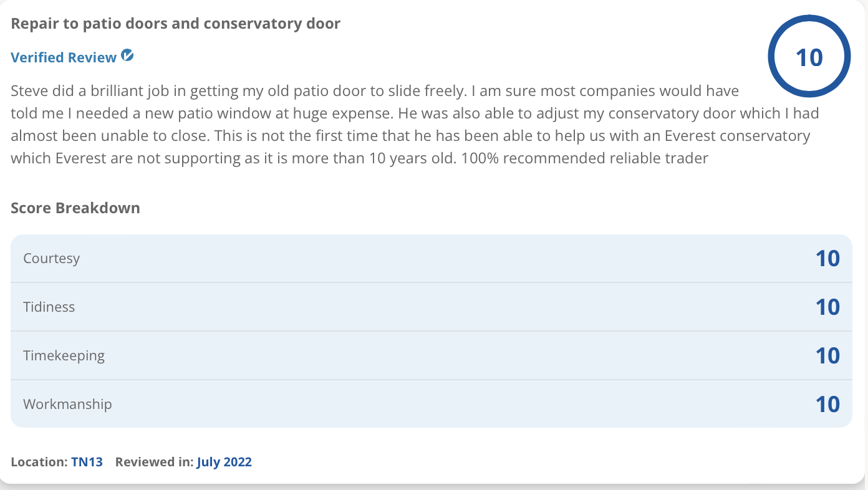Click the Courtesy score row
Viewport: 868px width, 490px height.
click(x=432, y=258)
